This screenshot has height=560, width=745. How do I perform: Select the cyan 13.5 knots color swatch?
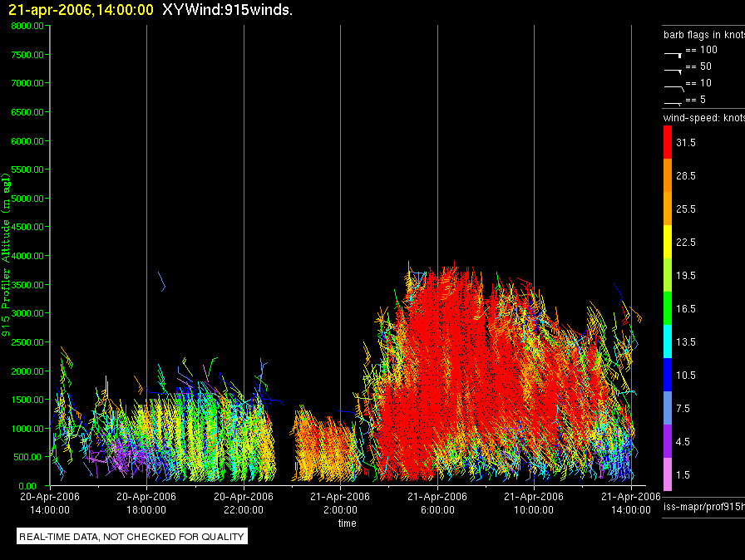[668, 341]
